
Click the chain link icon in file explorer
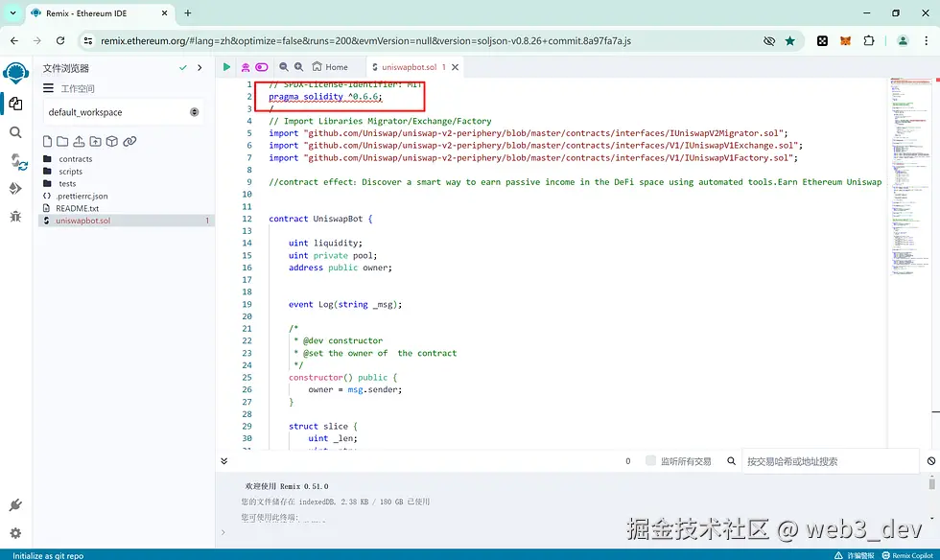tap(129, 142)
